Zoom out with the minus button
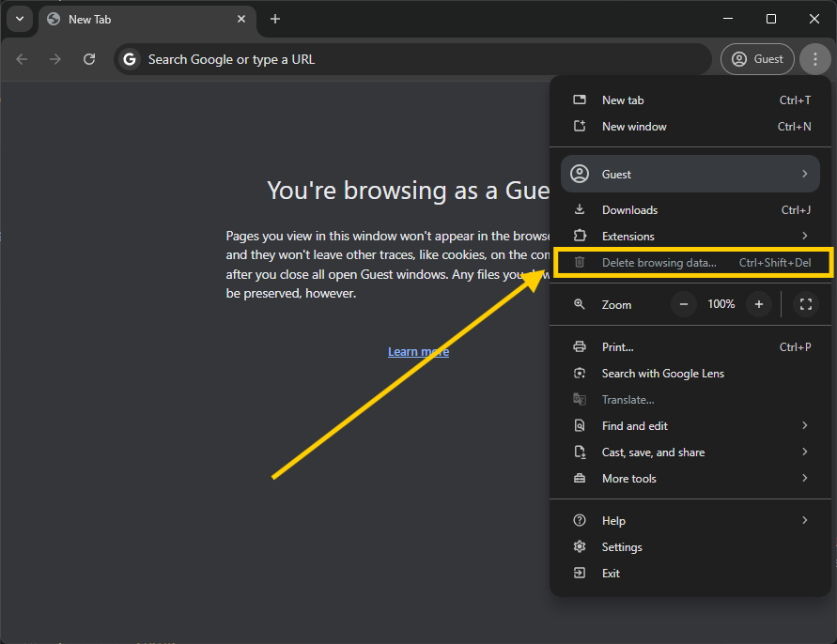Viewport: 837px width, 644px height. [x=684, y=304]
